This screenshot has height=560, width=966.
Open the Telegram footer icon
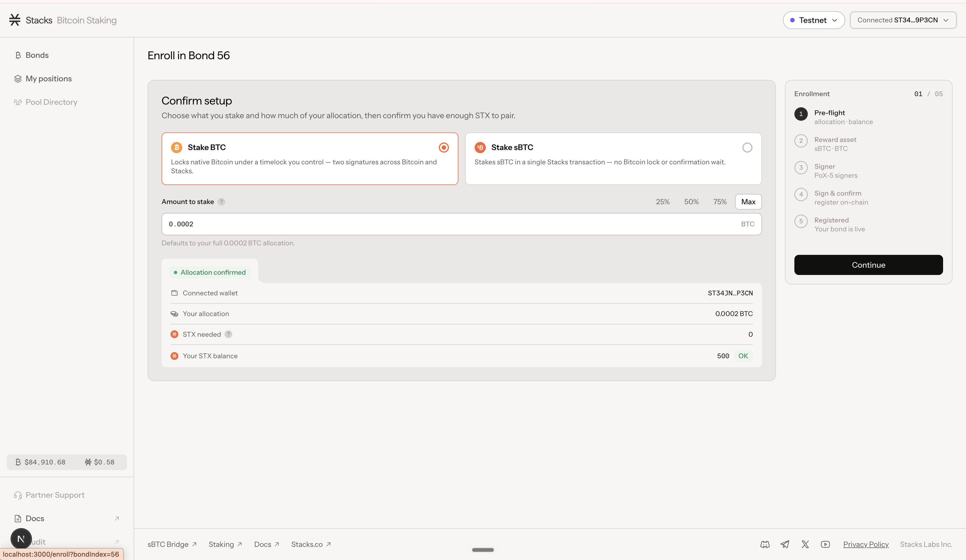pos(785,544)
